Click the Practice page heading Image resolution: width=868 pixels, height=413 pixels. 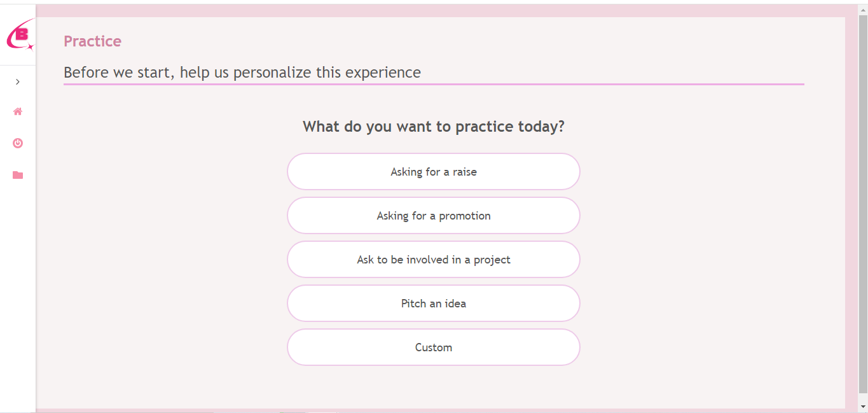[92, 41]
